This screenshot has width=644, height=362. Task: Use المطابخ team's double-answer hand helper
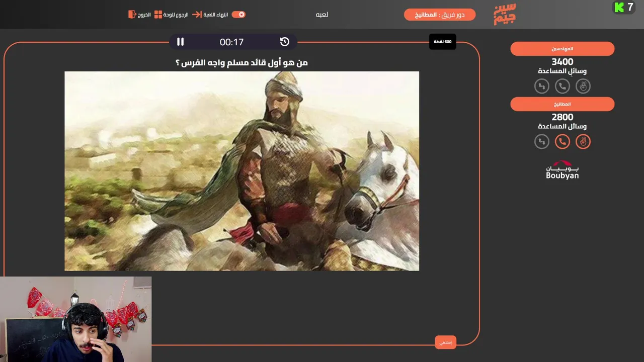pos(583,142)
